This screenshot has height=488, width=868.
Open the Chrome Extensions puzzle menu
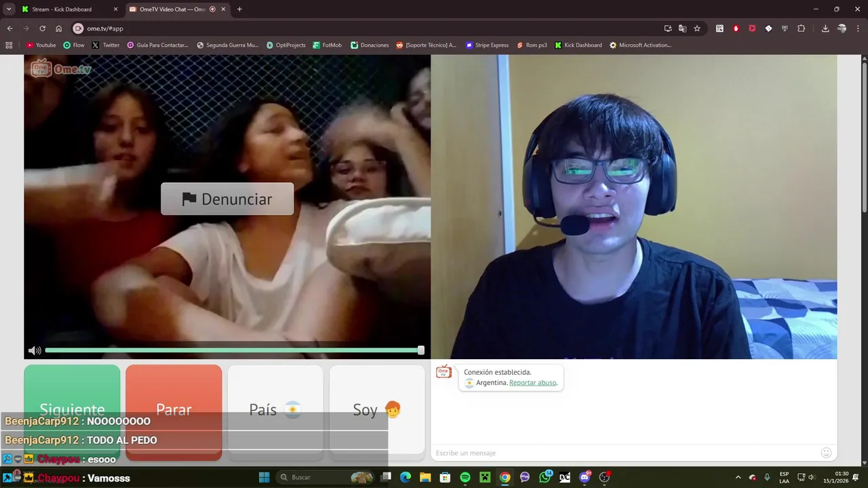(x=801, y=28)
